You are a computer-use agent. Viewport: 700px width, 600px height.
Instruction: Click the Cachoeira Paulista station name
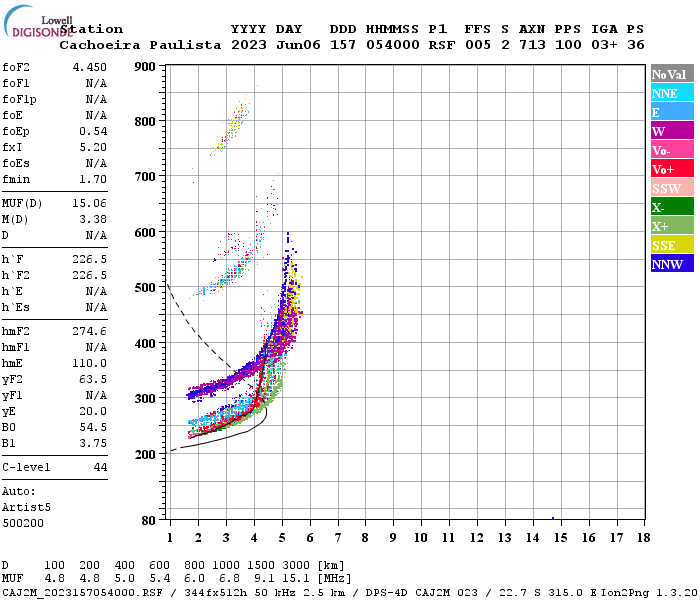coord(140,45)
